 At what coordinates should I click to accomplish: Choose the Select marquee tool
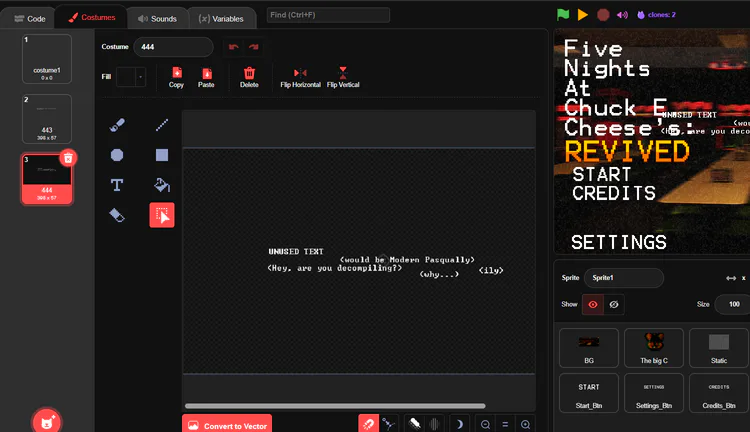(162, 215)
